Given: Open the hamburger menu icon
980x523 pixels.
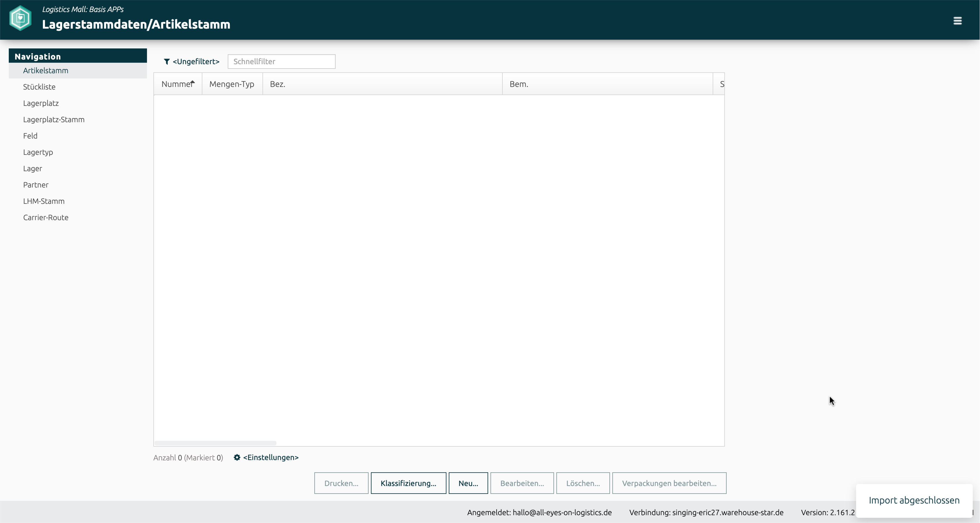Looking at the screenshot, I should point(957,20).
